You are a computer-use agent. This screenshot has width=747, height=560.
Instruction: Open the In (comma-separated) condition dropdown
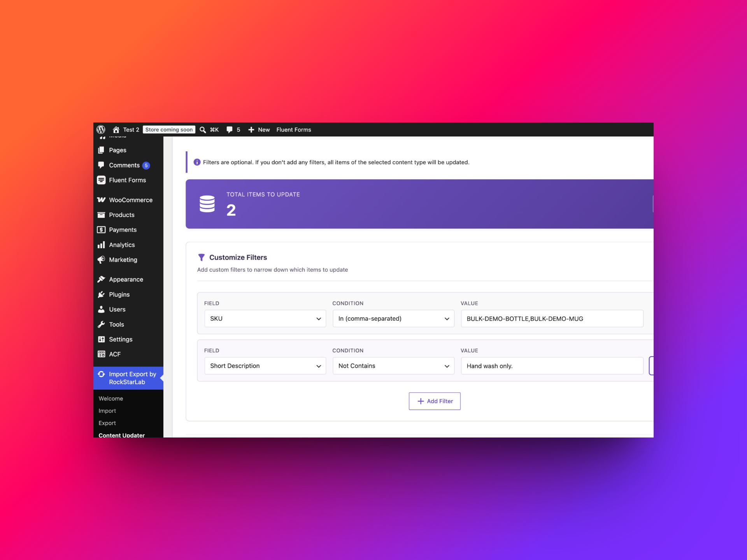click(x=393, y=318)
